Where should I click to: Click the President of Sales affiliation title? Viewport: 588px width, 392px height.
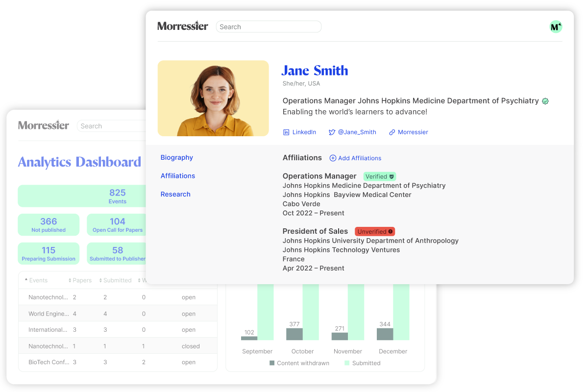tap(315, 231)
